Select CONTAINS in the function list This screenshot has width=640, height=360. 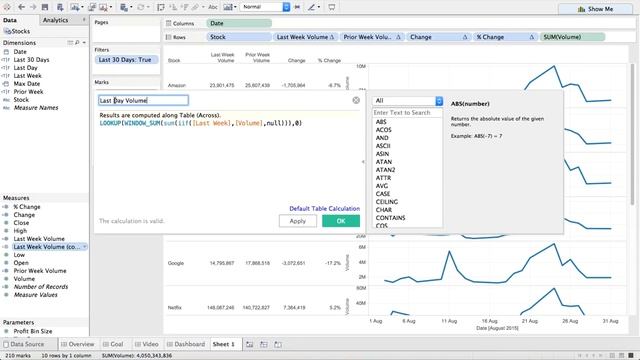click(x=390, y=218)
